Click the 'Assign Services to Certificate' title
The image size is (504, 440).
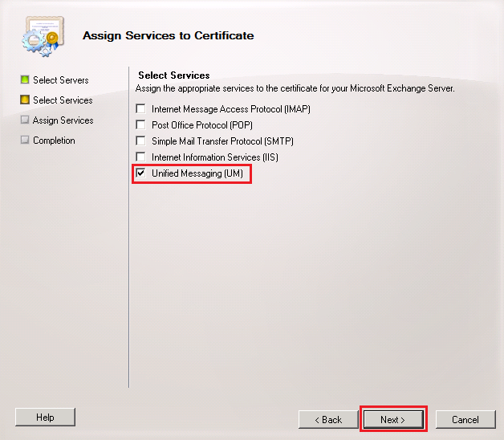click(x=168, y=35)
